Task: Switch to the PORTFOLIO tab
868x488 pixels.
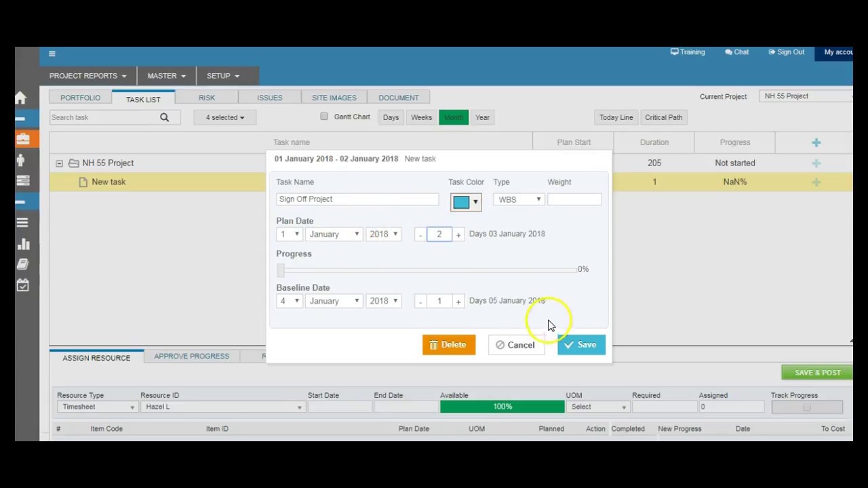Action: pyautogui.click(x=80, y=98)
